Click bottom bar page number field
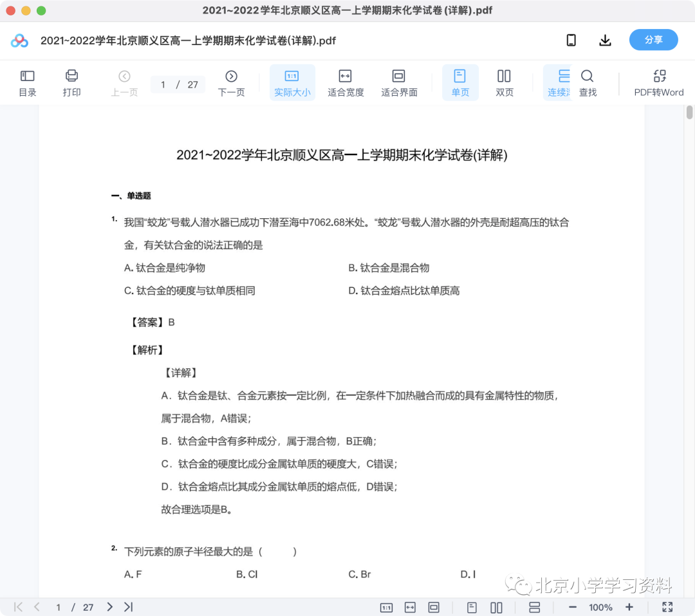The width and height of the screenshot is (695, 616). 58,608
